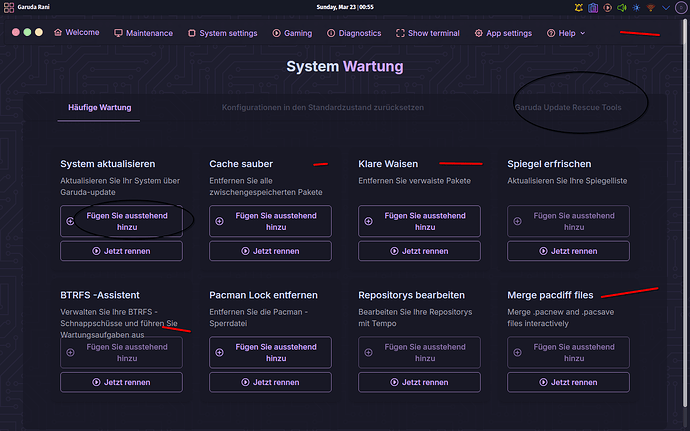Launch BTRFS -Assistent with Jetzt rennen
This screenshot has width=690, height=431.
[121, 382]
